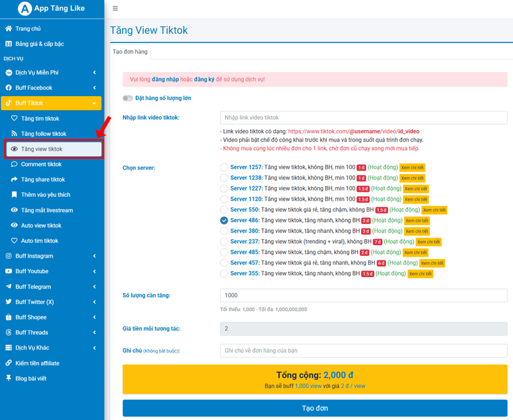513x420 pixels.
Task: Click the Trang chủ home icon
Action: [8, 29]
